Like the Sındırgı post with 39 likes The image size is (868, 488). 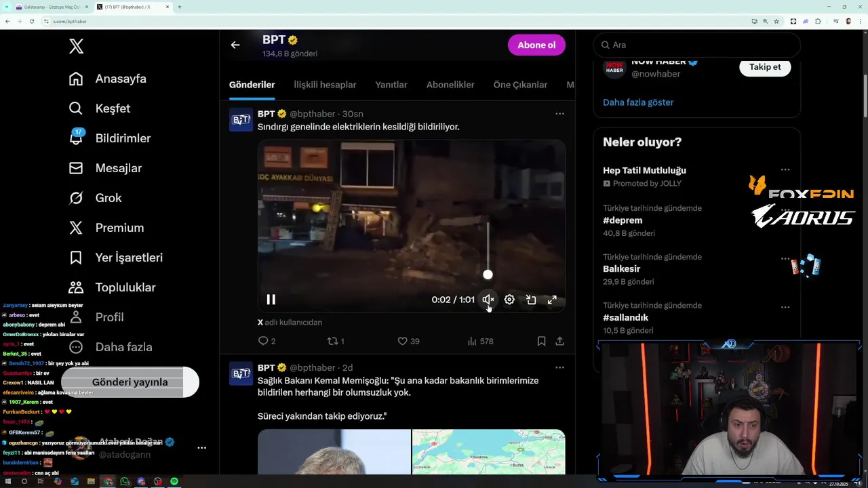pos(402,341)
